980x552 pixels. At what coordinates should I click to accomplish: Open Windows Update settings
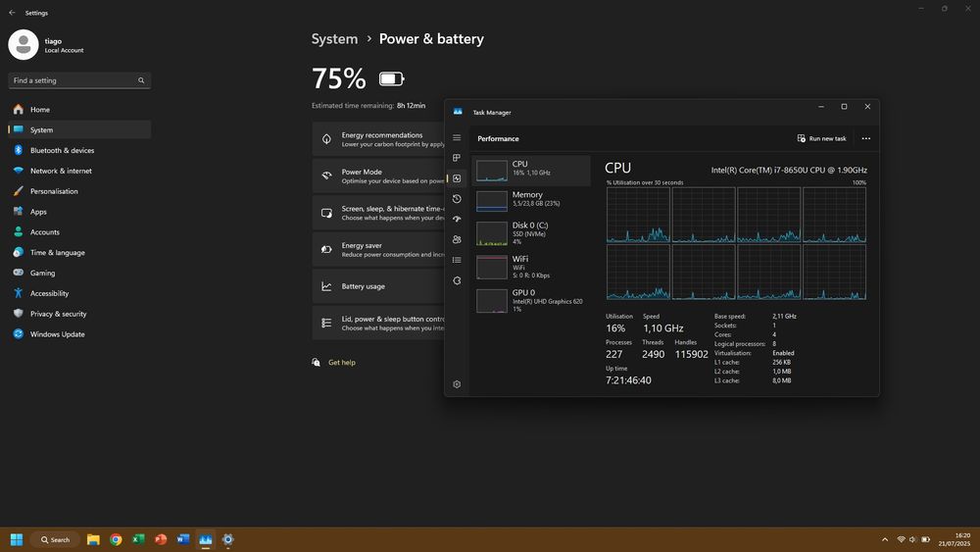coord(79,334)
